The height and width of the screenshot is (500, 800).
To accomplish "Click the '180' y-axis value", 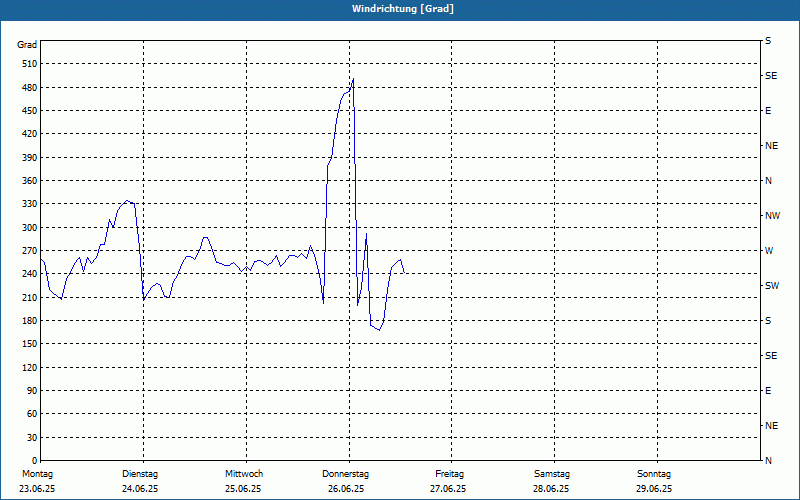I will (30, 320).
